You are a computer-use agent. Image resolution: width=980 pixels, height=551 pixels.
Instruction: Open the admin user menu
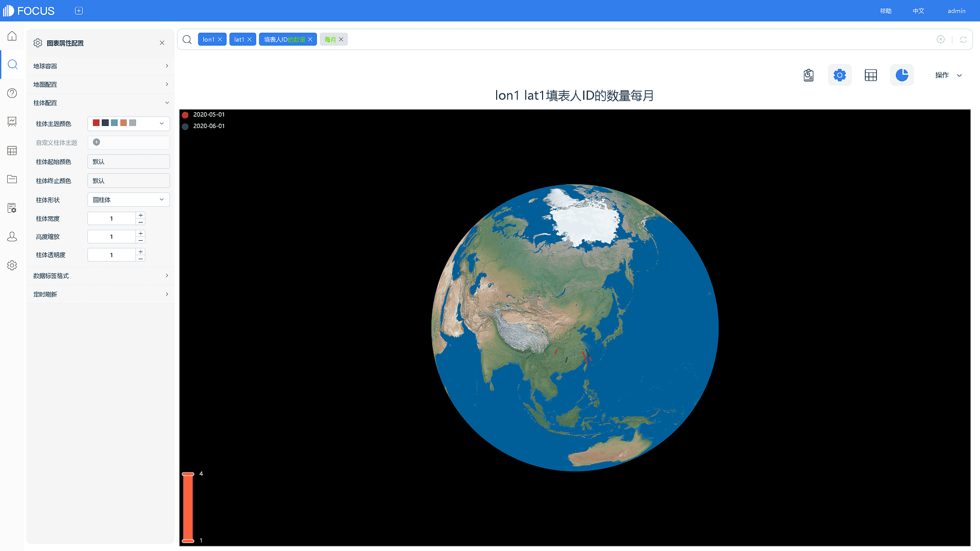point(957,11)
